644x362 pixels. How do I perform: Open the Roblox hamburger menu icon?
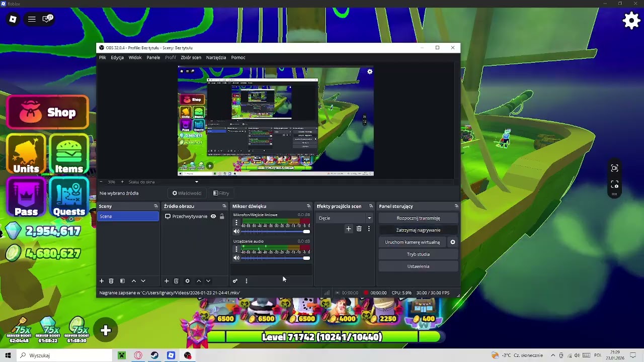pos(32,19)
